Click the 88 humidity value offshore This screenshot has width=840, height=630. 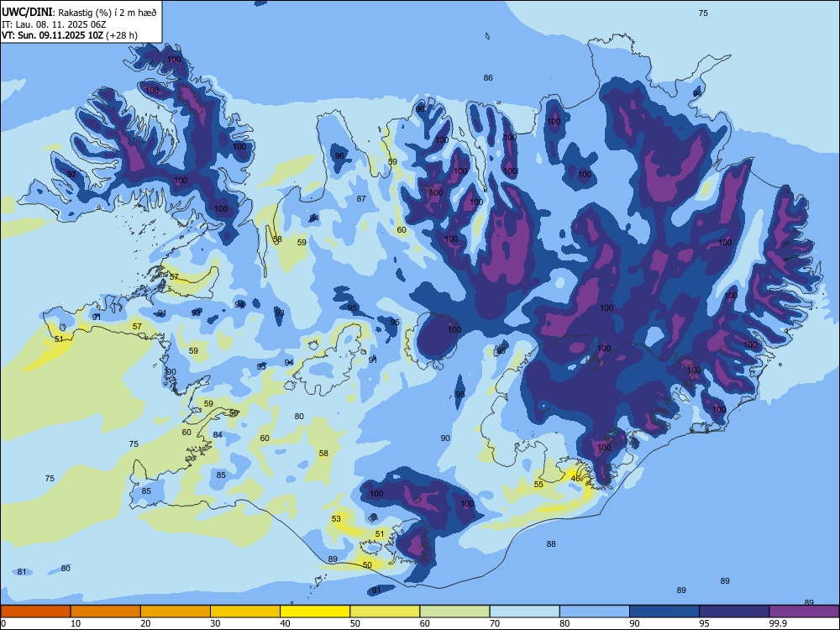pyautogui.click(x=551, y=543)
